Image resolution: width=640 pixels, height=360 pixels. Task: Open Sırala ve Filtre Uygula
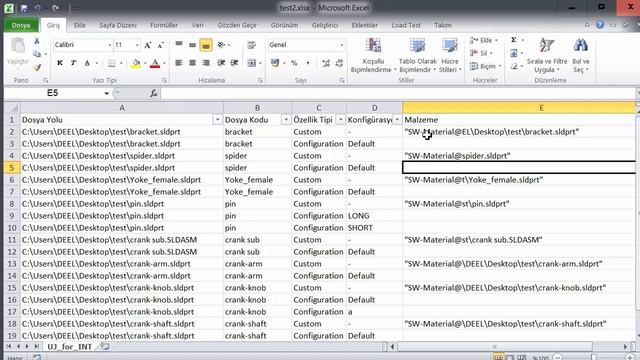pyautogui.click(x=547, y=55)
